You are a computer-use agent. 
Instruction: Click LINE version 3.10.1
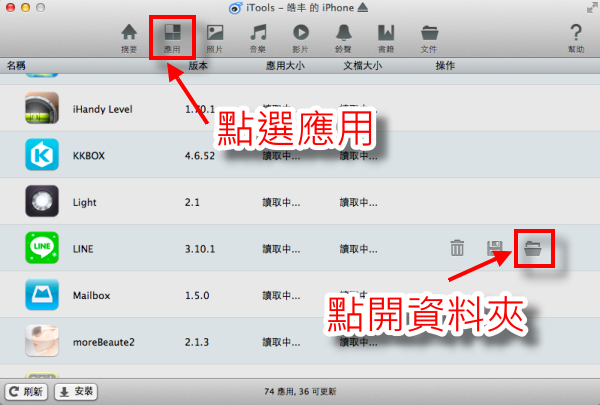[200, 249]
